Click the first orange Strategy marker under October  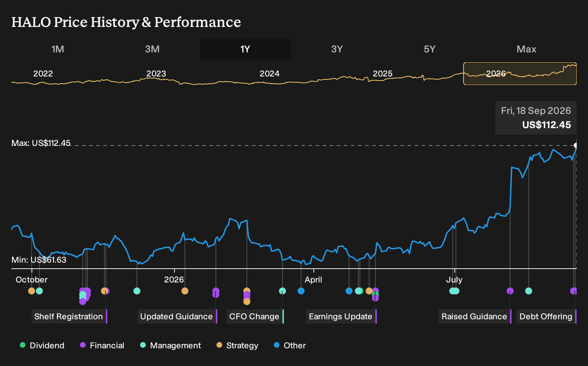point(31,291)
